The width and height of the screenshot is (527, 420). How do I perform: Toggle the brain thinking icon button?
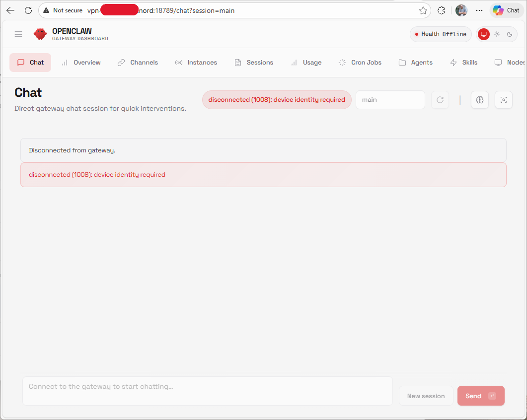pyautogui.click(x=479, y=100)
